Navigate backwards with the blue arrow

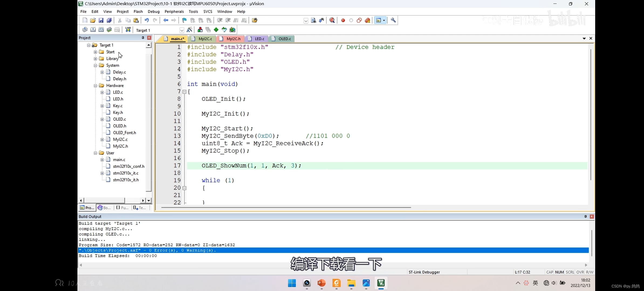click(166, 20)
